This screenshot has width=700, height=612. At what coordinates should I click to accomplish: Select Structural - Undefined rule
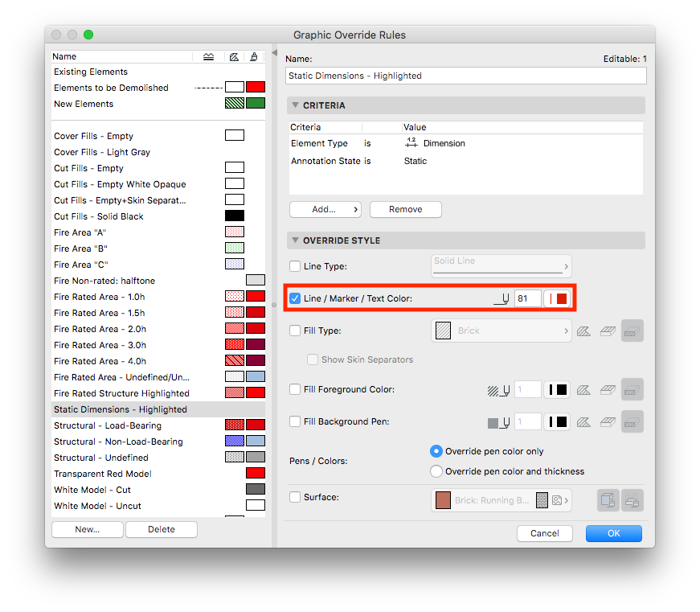point(158,458)
